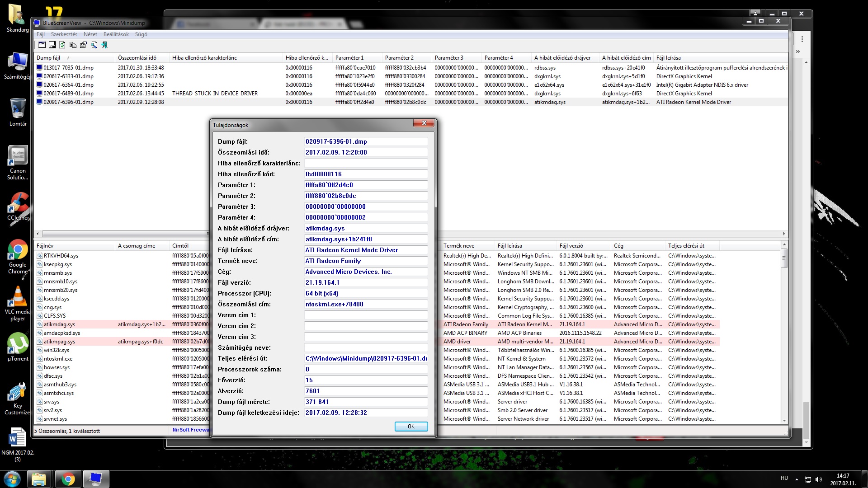868x488 pixels.
Task: Show hidden system tray icons
Action: click(x=797, y=479)
